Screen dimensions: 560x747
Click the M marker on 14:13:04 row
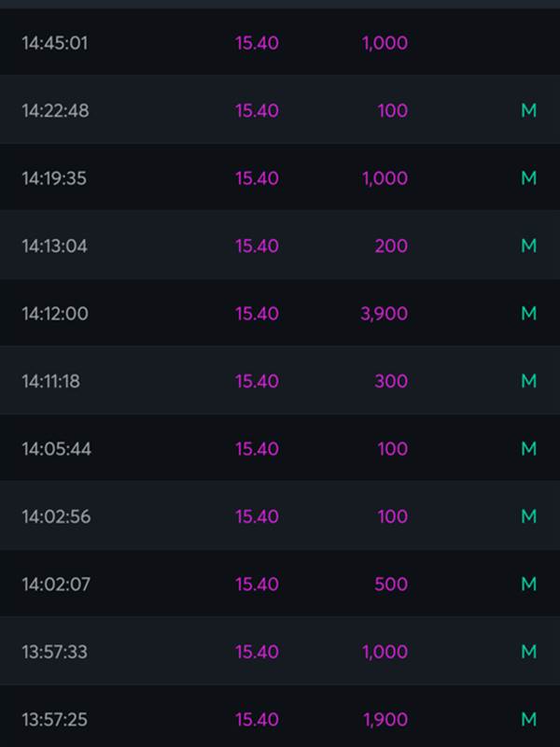coord(528,246)
